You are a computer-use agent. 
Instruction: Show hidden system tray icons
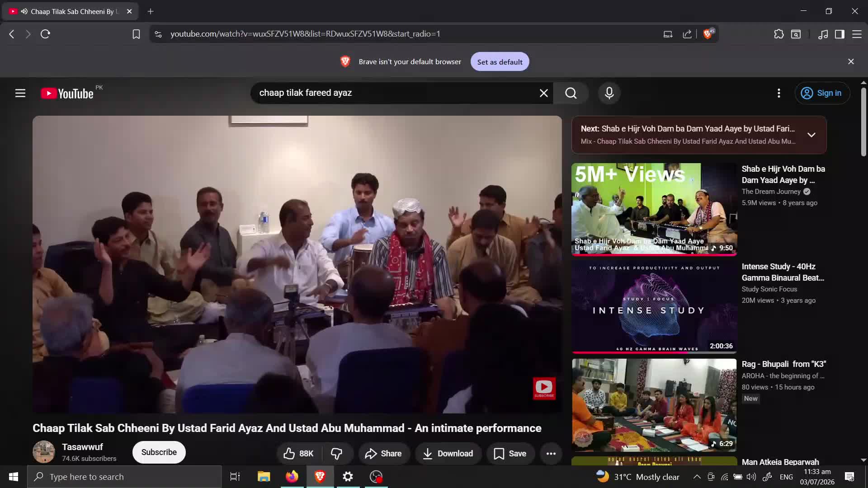click(x=697, y=477)
